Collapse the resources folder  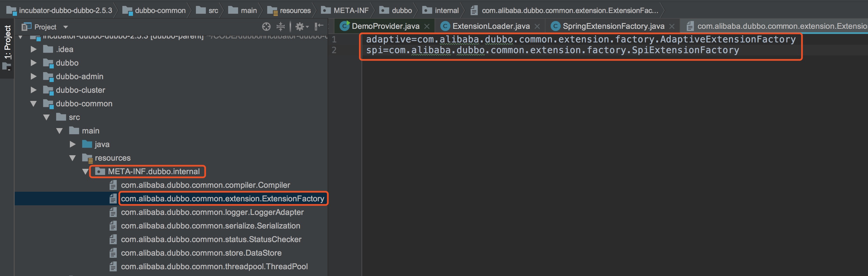click(x=72, y=158)
